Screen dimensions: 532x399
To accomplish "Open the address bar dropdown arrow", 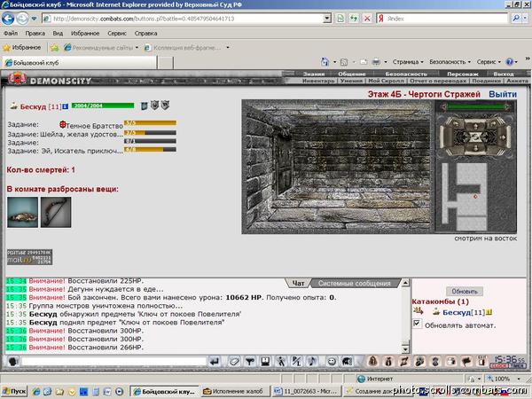I will pos(326,19).
